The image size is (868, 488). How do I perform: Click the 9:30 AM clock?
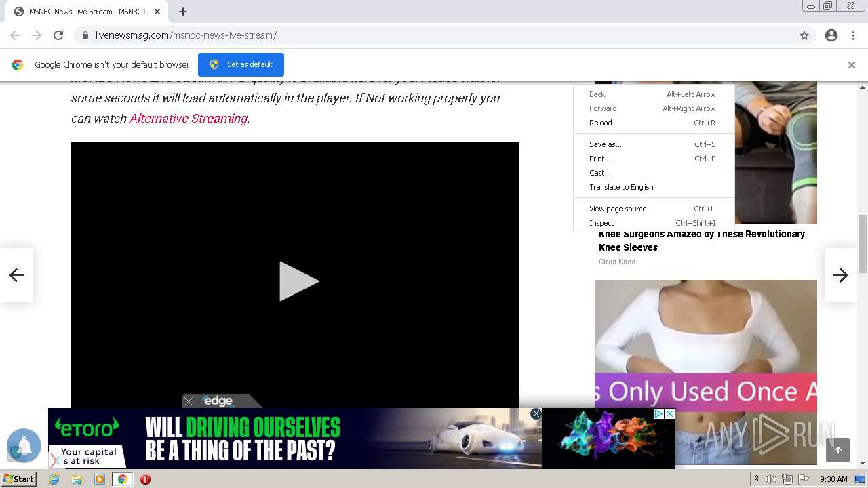[833, 479]
